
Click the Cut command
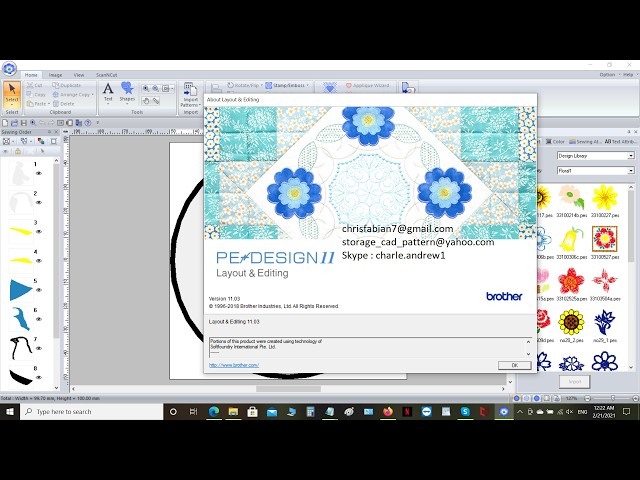[x=34, y=85]
